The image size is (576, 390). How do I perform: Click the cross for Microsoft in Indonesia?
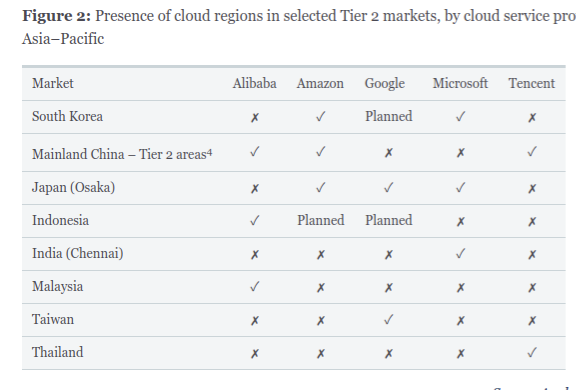[460, 221]
